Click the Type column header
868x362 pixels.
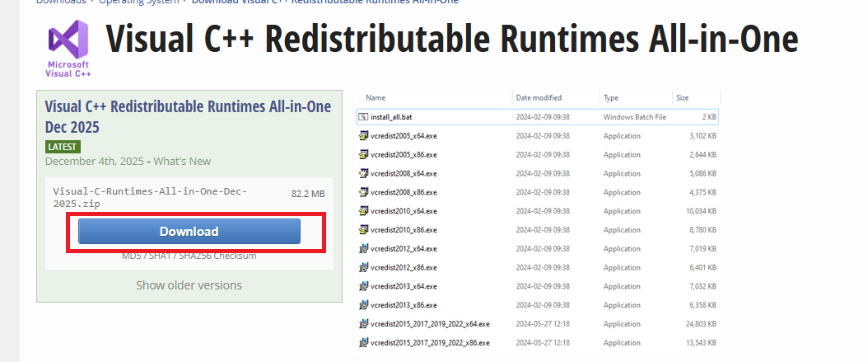tap(611, 97)
